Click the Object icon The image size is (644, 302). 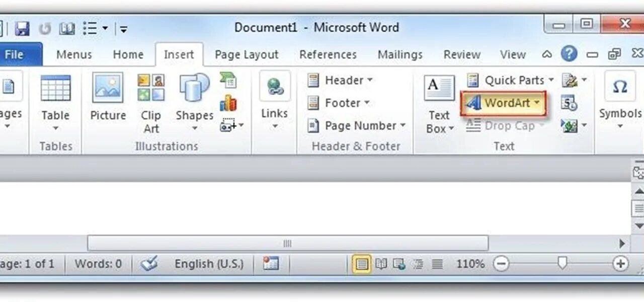[x=570, y=125]
